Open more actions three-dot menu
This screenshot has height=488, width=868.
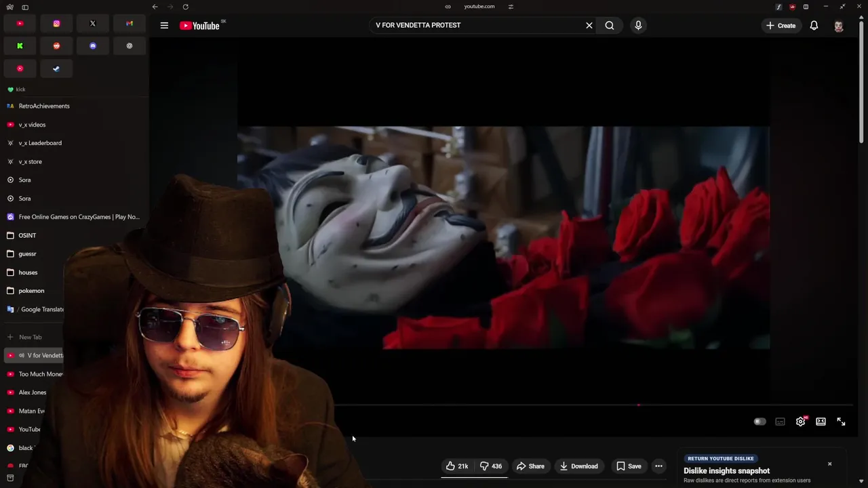[658, 466]
